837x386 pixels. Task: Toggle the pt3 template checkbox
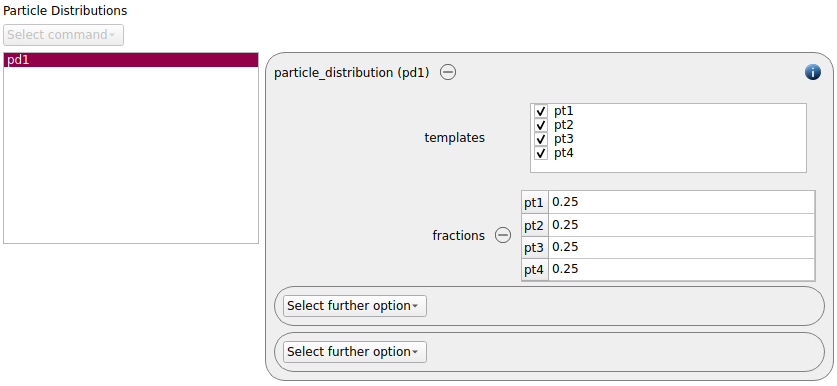click(541, 139)
